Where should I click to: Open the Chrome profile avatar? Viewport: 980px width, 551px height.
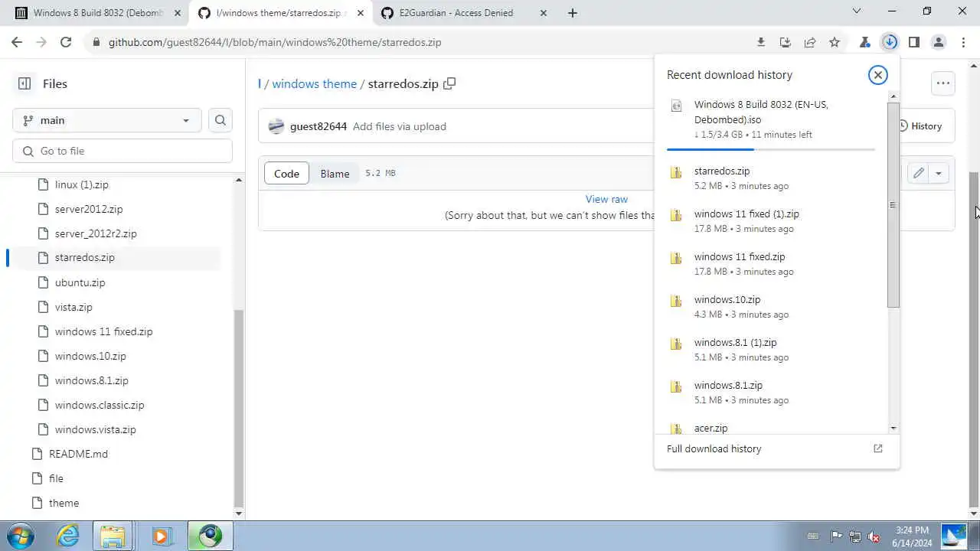(939, 42)
